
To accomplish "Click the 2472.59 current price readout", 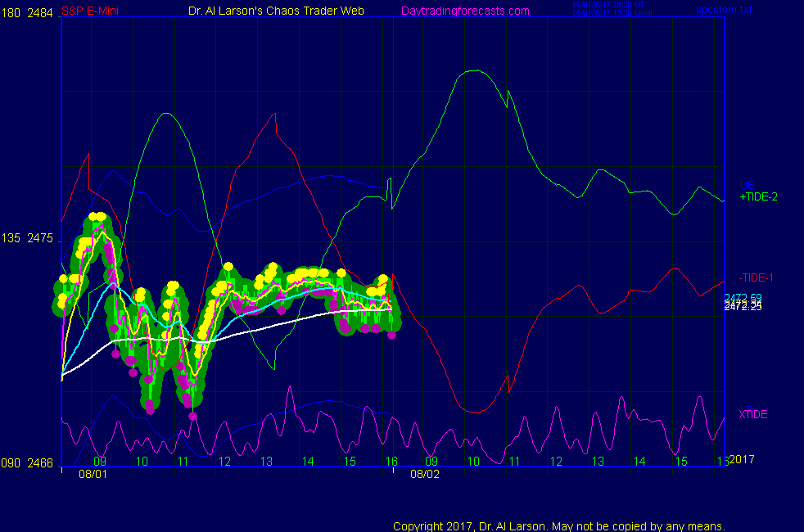I will click(743, 298).
